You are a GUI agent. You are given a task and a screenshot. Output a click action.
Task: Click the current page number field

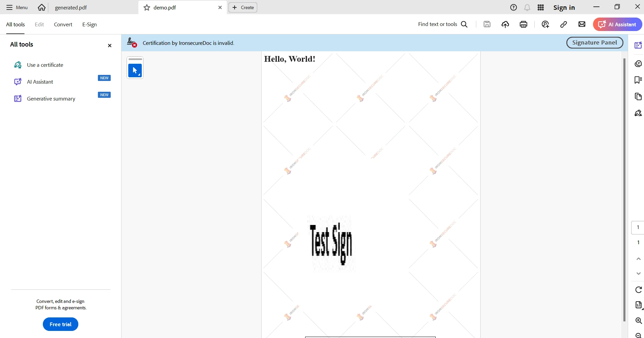(638, 227)
